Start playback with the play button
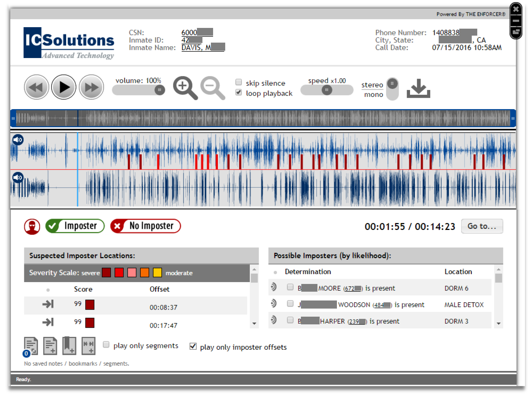The height and width of the screenshot is (396, 532). click(64, 87)
